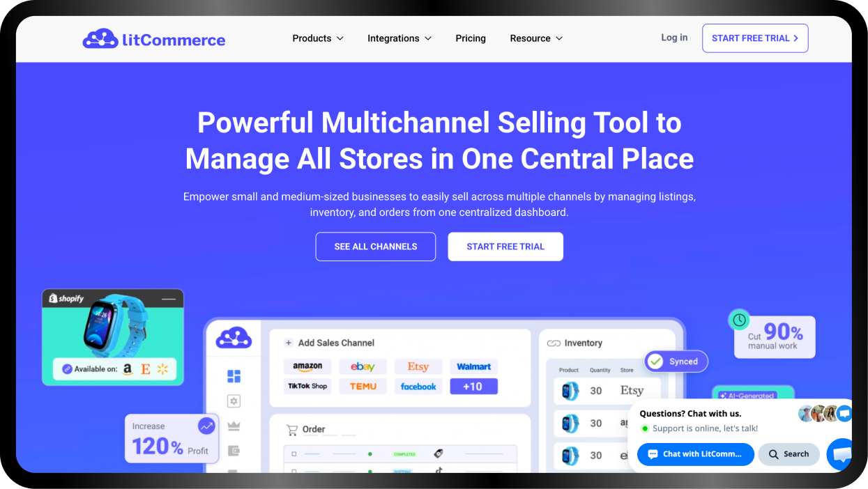The width and height of the screenshot is (868, 489).
Task: Click the Quantity column header in Inventory
Action: [x=600, y=371]
